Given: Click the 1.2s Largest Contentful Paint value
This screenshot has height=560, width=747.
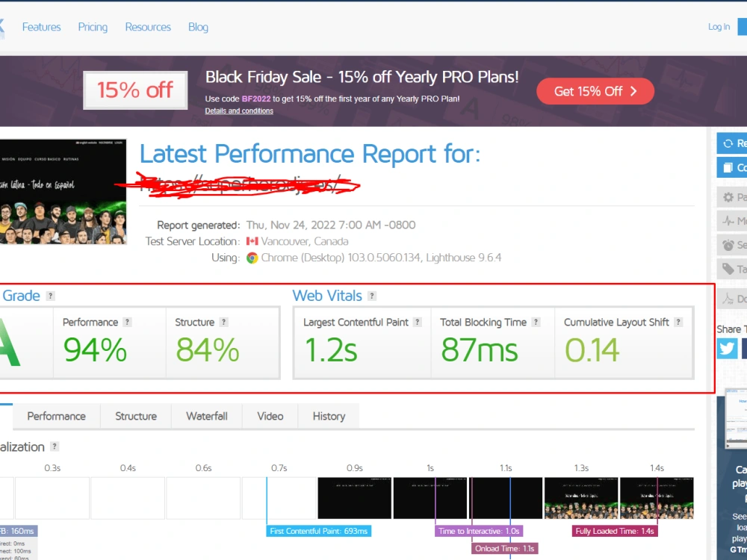Looking at the screenshot, I should 331,350.
